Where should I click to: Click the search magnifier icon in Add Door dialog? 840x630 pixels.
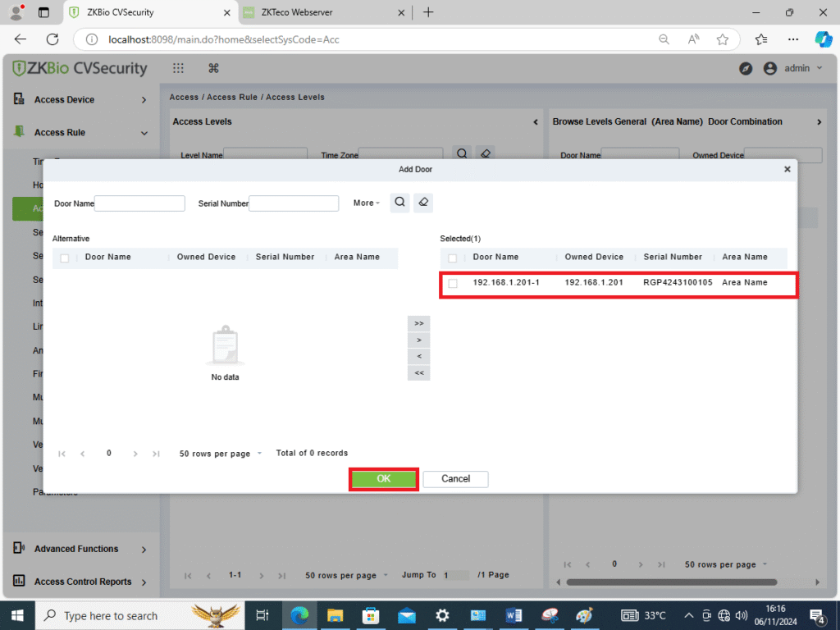click(x=399, y=203)
